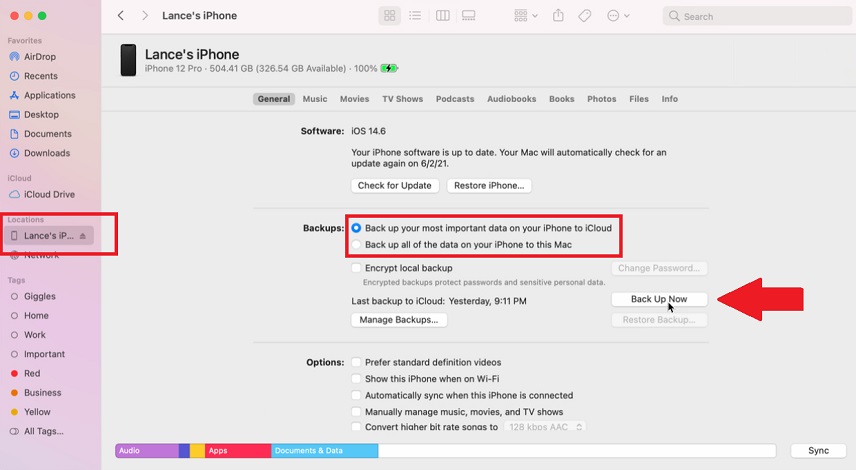Open the Books tab
Screen dimensions: 856x470
(562, 99)
